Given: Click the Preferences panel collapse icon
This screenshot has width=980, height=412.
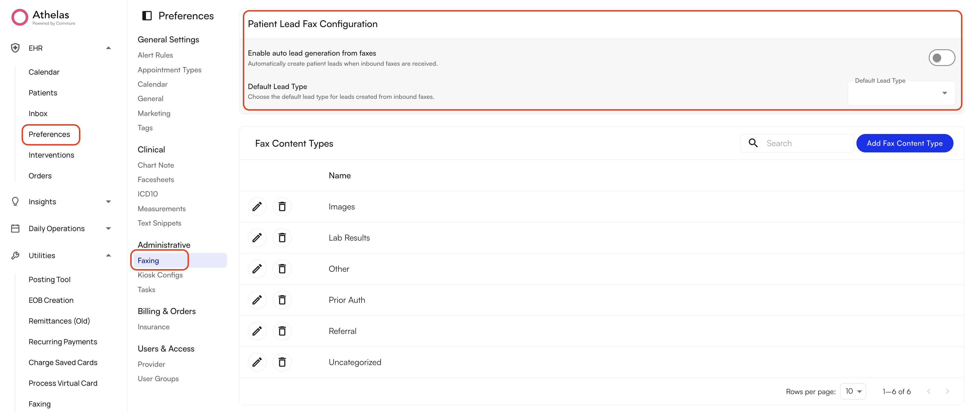Looking at the screenshot, I should (147, 16).
